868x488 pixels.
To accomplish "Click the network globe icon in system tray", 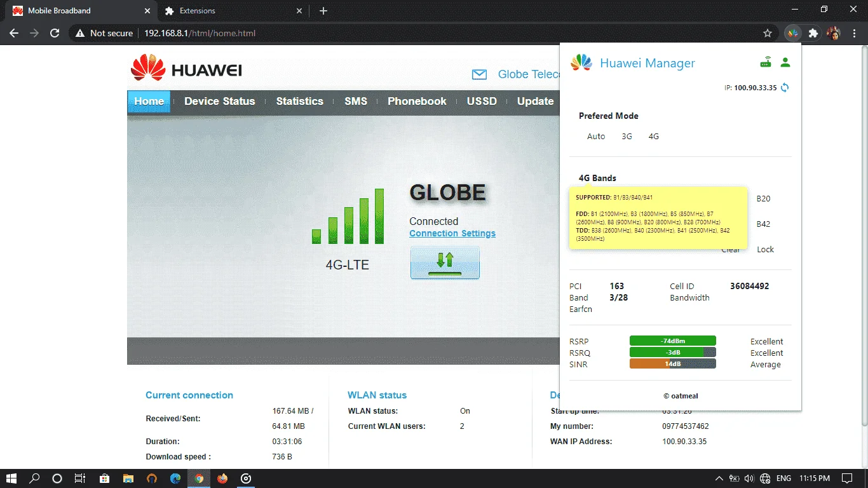I will click(766, 478).
